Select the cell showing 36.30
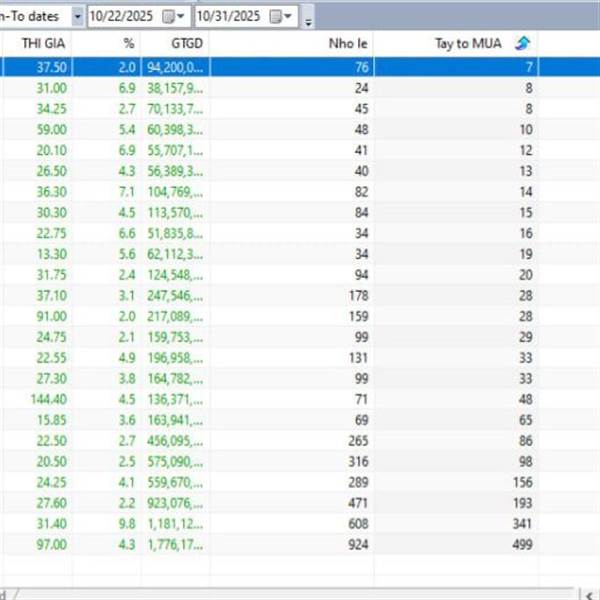Image resolution: width=600 pixels, height=600 pixels. point(52,192)
